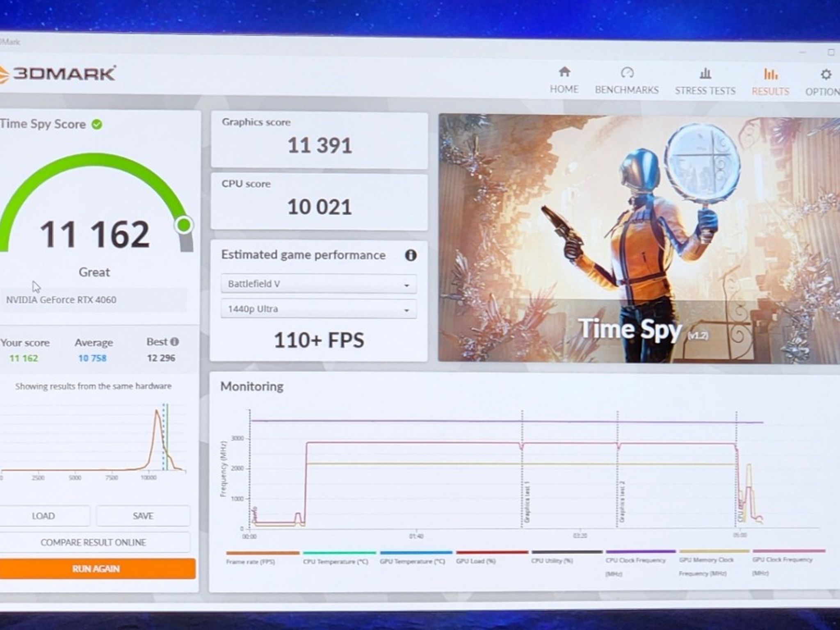
Task: Click the Time Spy preview image
Action: click(639, 239)
